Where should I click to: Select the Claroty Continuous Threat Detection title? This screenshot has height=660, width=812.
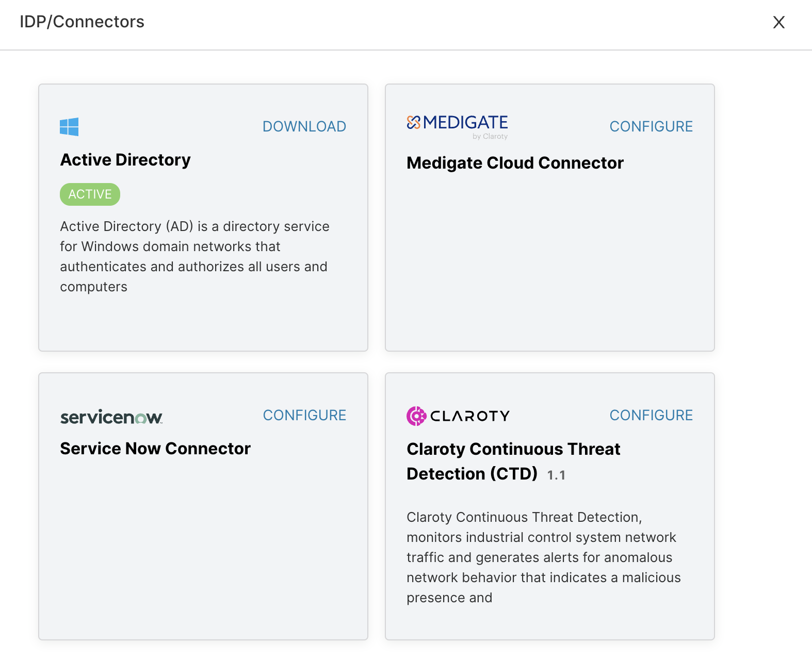513,461
